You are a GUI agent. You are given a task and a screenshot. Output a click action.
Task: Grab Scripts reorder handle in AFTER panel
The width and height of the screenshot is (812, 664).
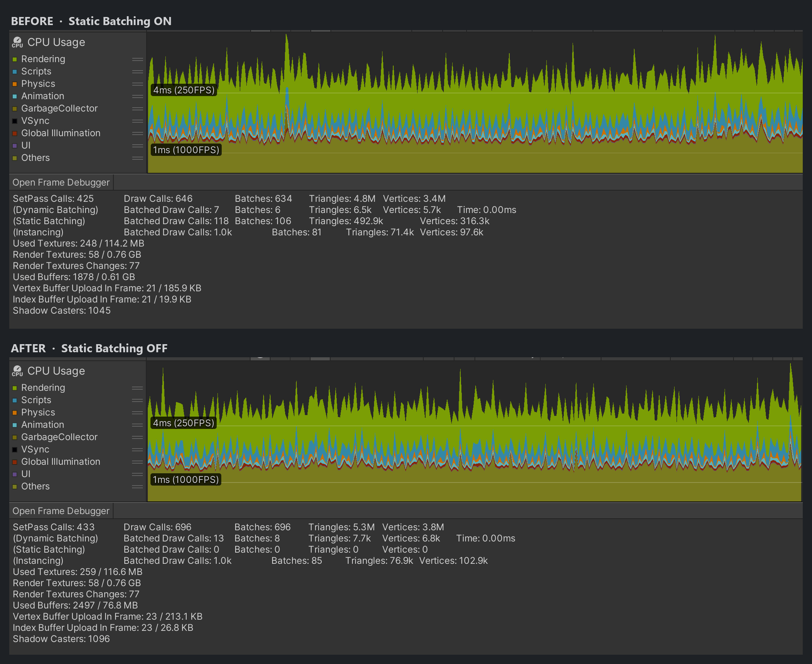[137, 400]
